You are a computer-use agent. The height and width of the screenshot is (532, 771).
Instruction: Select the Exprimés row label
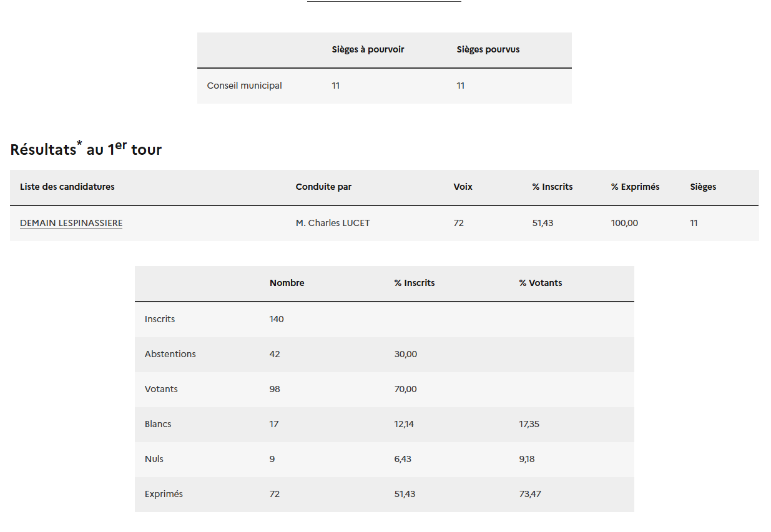click(164, 494)
